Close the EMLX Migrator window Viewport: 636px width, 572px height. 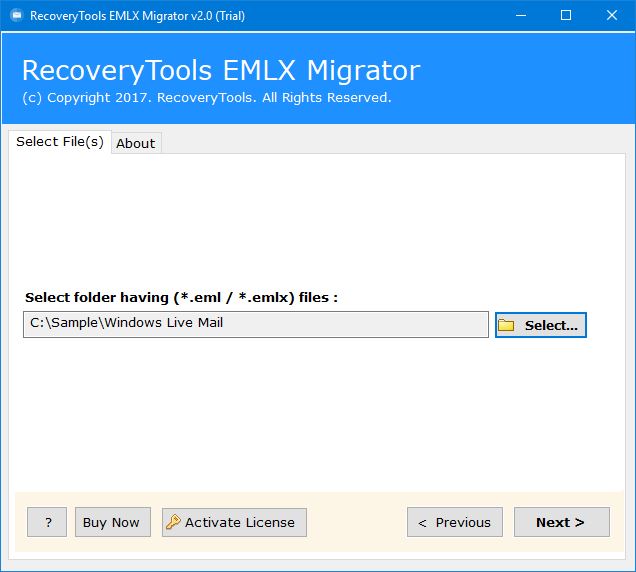click(x=612, y=15)
